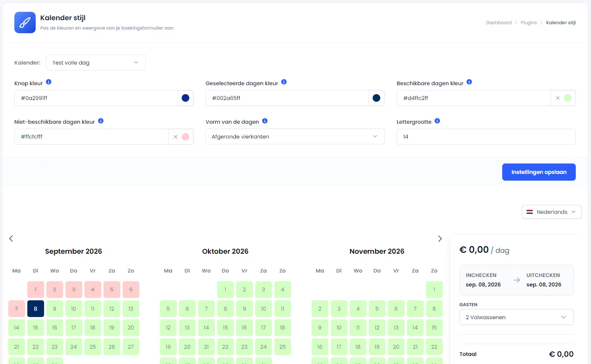
Task: Show info tooltip for Beschikbare dagen kleur
Action: tap(469, 82)
